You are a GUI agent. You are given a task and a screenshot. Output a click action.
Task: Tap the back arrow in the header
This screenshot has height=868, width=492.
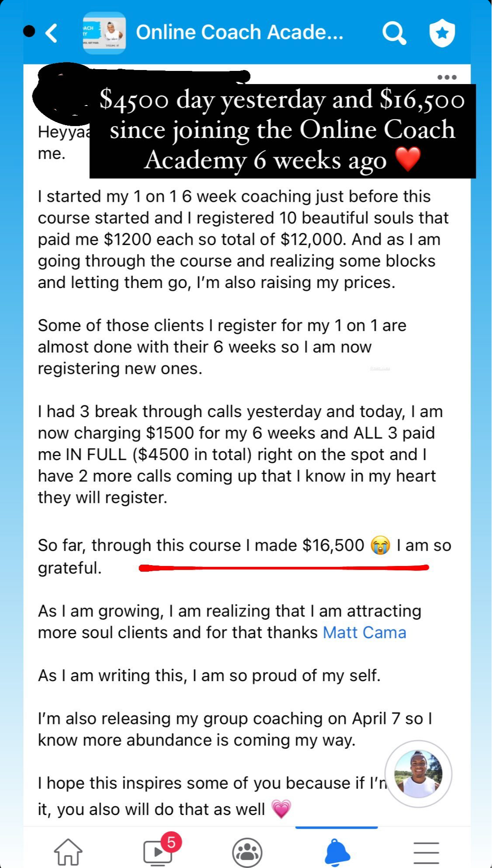point(52,33)
